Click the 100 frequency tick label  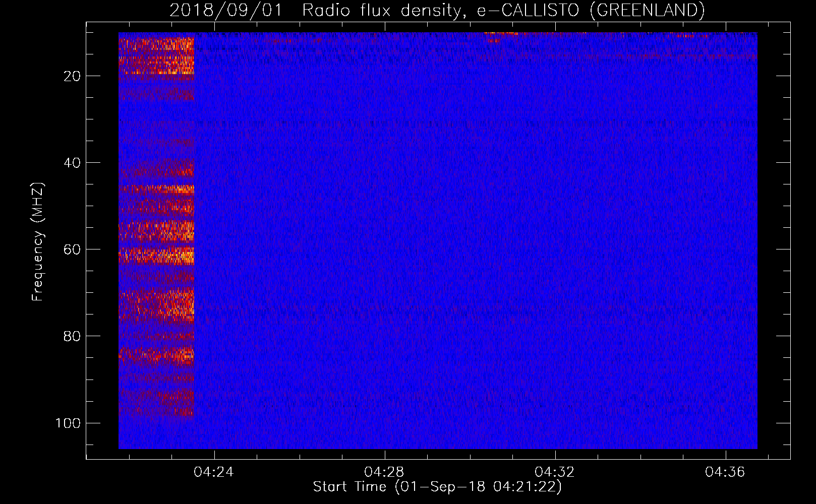[x=68, y=423]
